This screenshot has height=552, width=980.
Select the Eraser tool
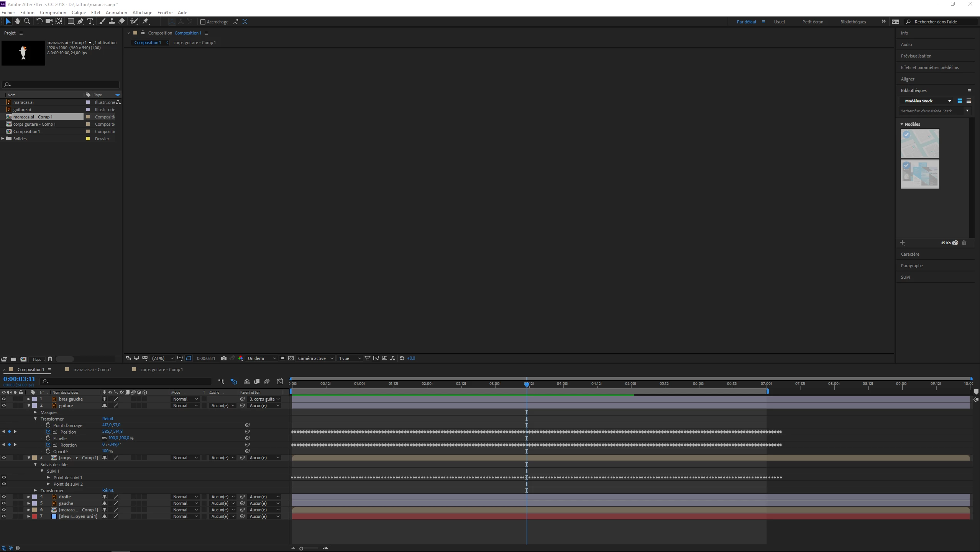[x=121, y=21]
